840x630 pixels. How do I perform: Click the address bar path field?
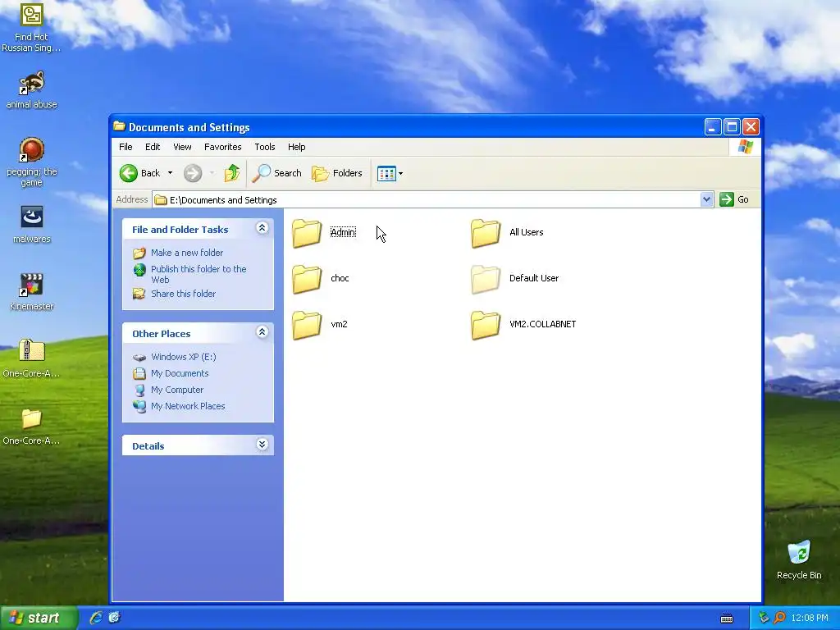coord(426,200)
